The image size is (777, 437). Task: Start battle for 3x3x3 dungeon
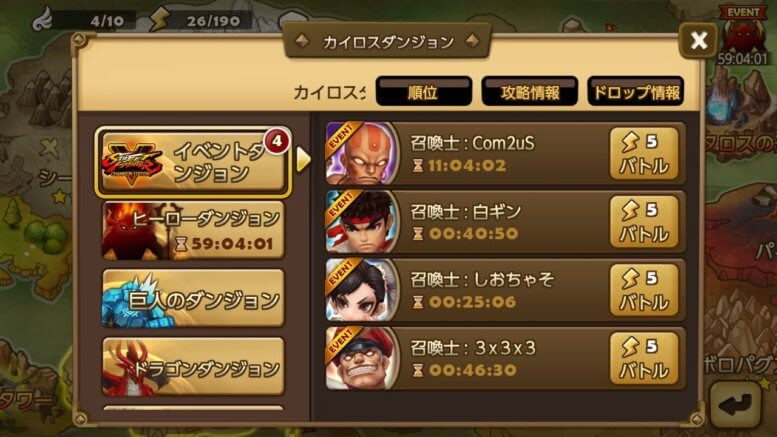(644, 358)
